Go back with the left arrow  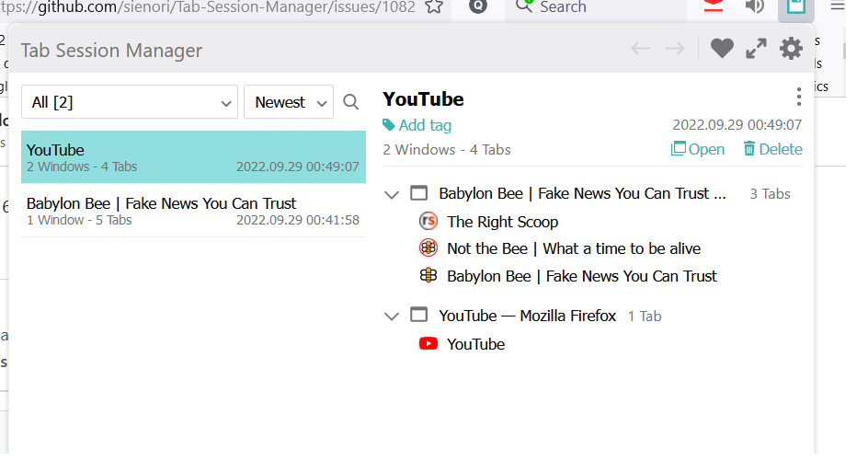pos(641,49)
